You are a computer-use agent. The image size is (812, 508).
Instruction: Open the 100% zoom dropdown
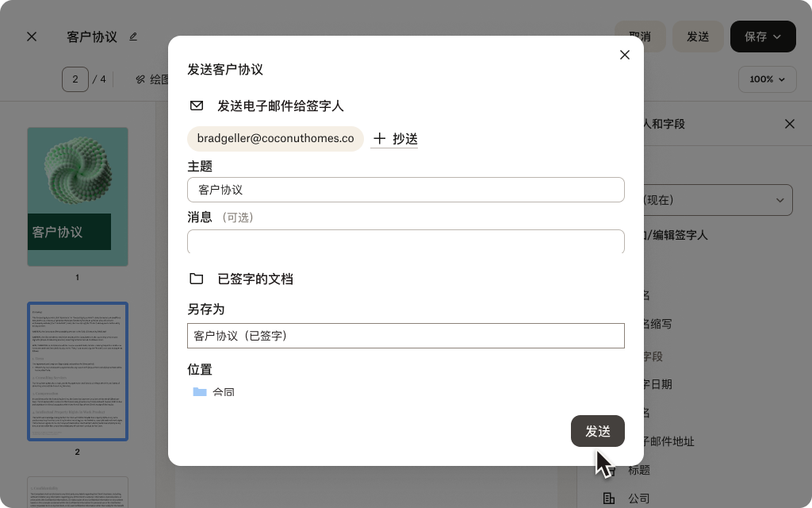[767, 79]
